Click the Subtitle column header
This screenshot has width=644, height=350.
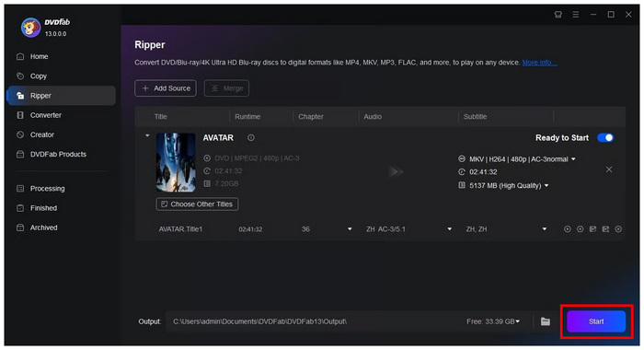[x=476, y=117]
